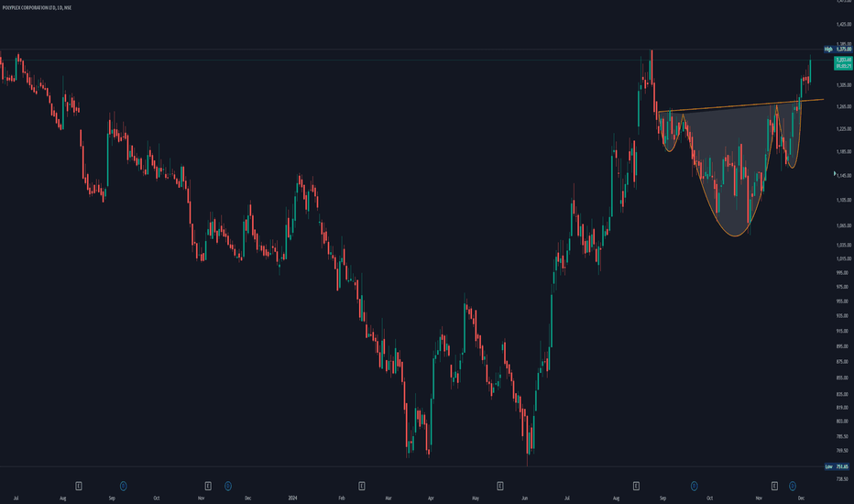Open the dividend marker just after Sep 2023
This screenshot has width=854, height=504.
click(x=123, y=486)
